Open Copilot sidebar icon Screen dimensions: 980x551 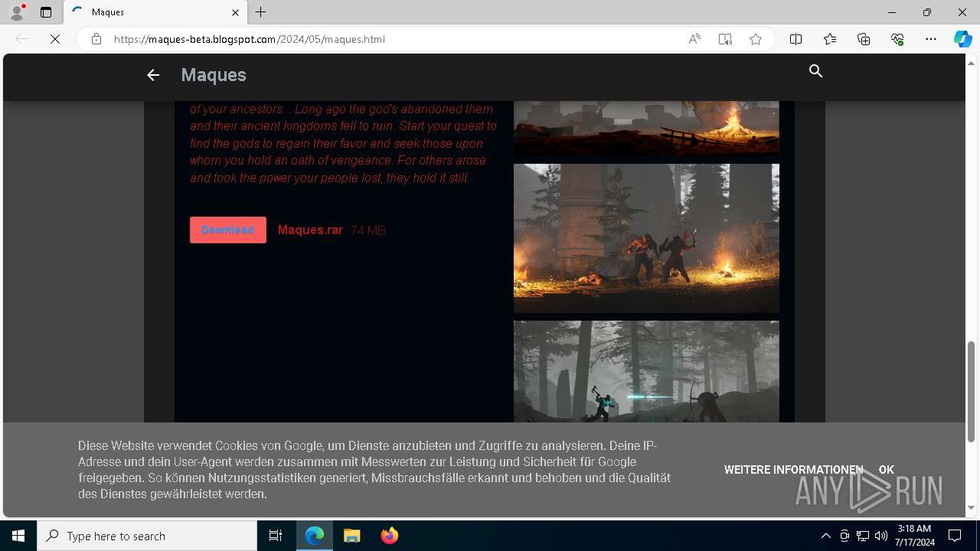click(962, 39)
